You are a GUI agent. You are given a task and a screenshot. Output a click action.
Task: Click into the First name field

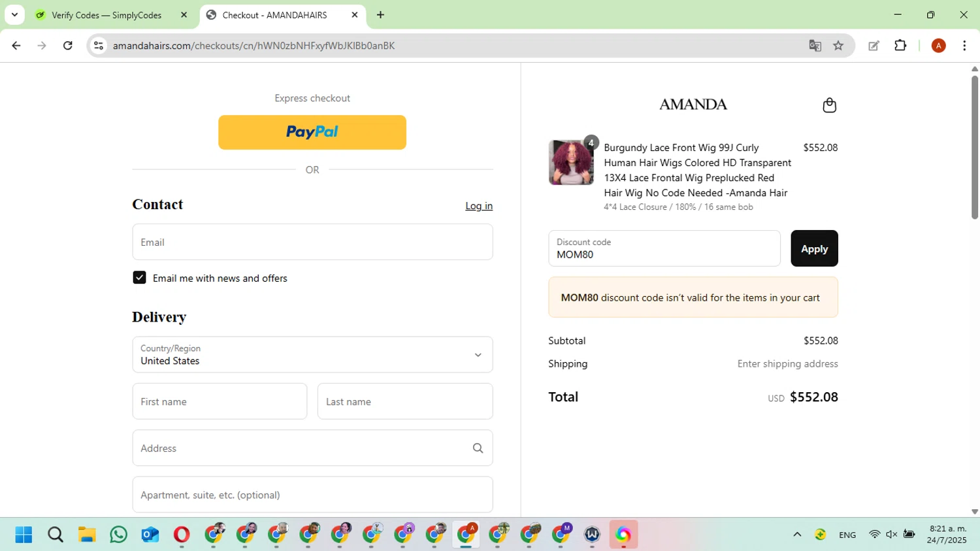click(x=220, y=401)
